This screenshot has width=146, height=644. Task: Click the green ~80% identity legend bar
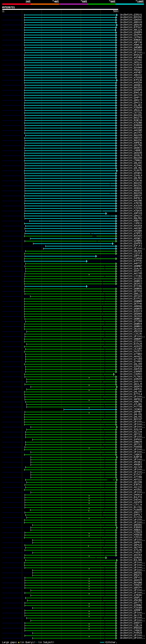pos(101,4)
